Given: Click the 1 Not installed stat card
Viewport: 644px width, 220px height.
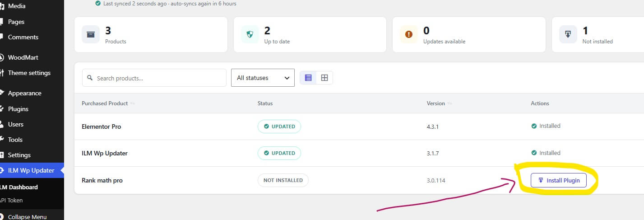Looking at the screenshot, I should pos(598,34).
